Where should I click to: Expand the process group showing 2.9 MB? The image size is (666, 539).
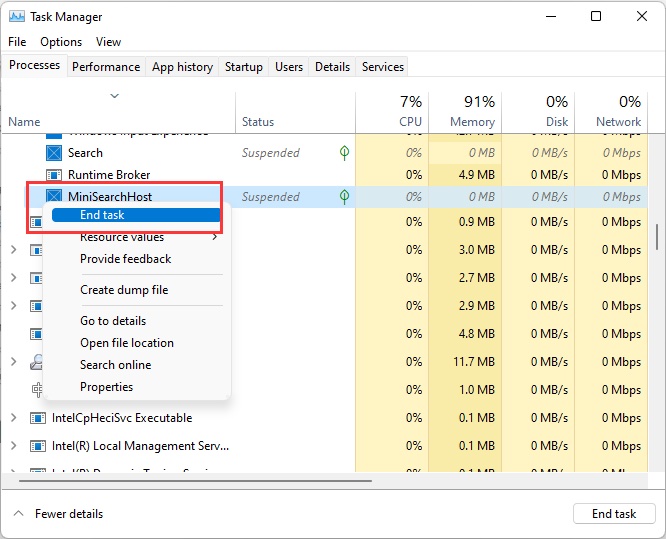click(14, 306)
